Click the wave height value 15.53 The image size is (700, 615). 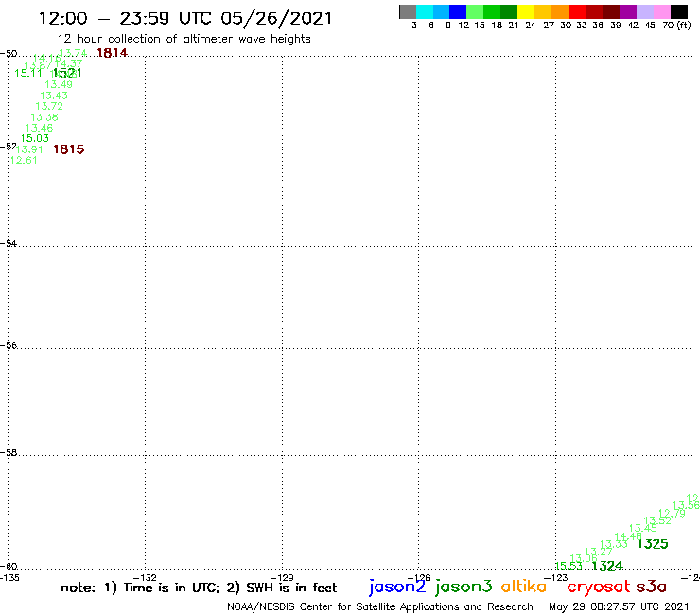(569, 566)
